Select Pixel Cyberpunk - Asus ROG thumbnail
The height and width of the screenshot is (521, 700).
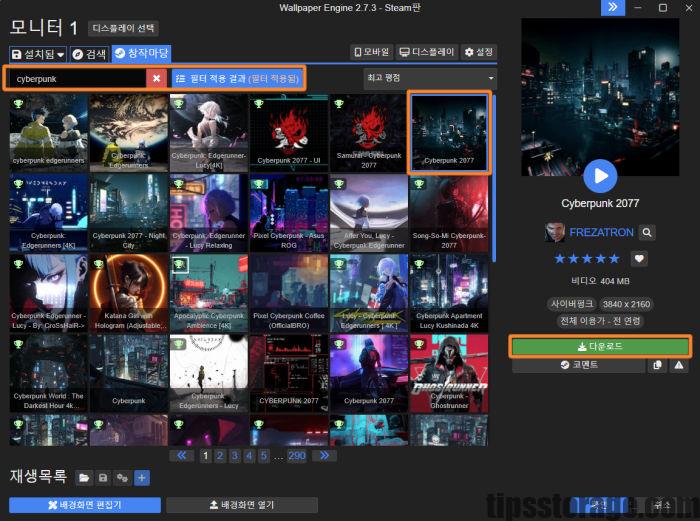tap(289, 213)
